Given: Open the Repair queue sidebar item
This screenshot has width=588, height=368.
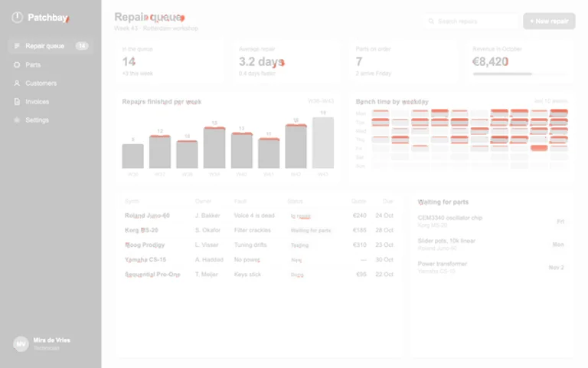Looking at the screenshot, I should (x=51, y=46).
